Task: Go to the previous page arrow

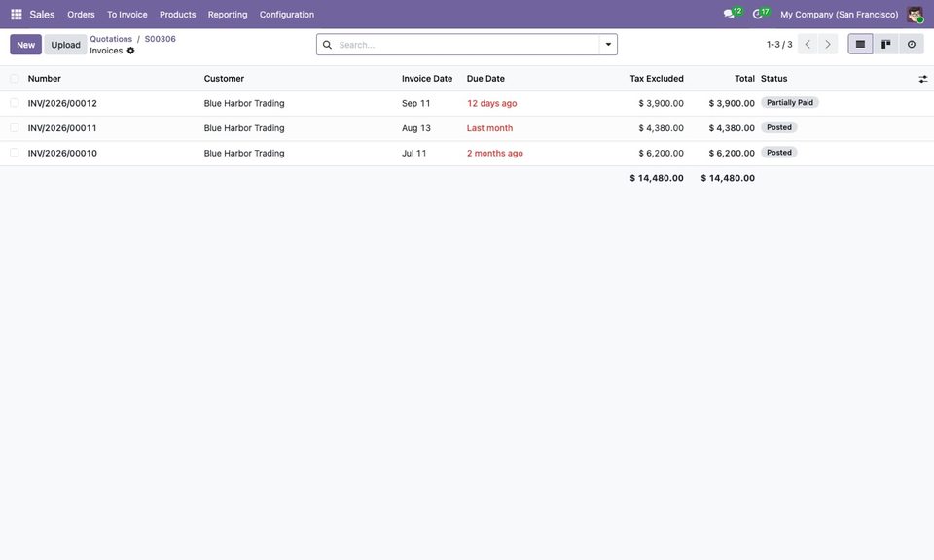Action: coord(808,44)
